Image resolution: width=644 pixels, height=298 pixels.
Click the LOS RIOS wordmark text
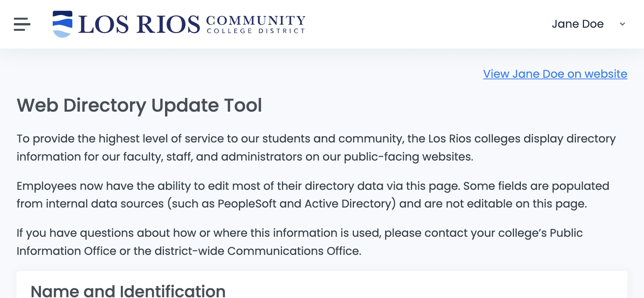[x=139, y=25]
